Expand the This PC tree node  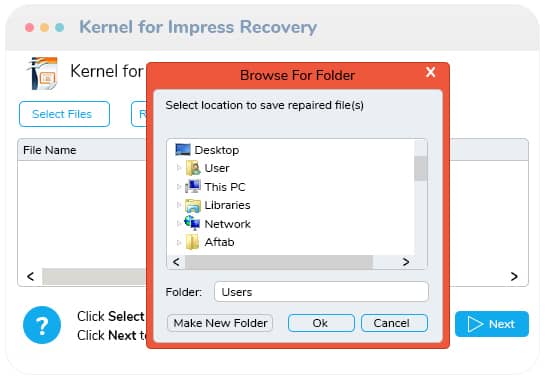point(179,187)
